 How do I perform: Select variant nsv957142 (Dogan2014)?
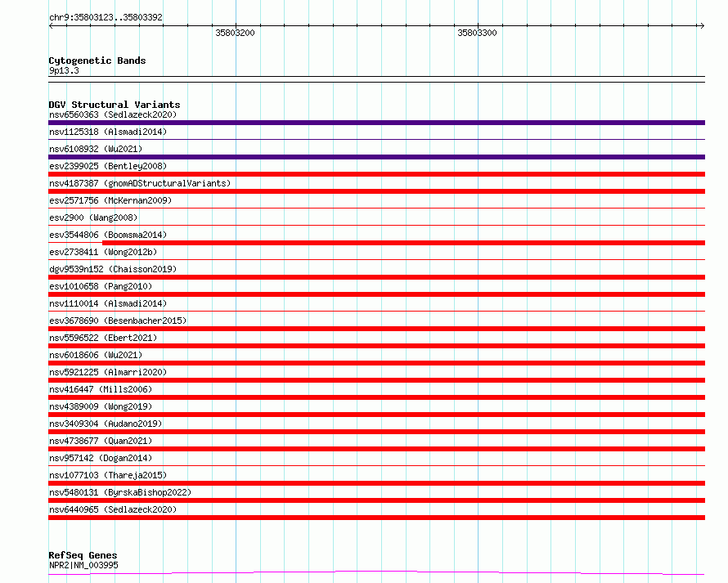pyautogui.click(x=101, y=458)
